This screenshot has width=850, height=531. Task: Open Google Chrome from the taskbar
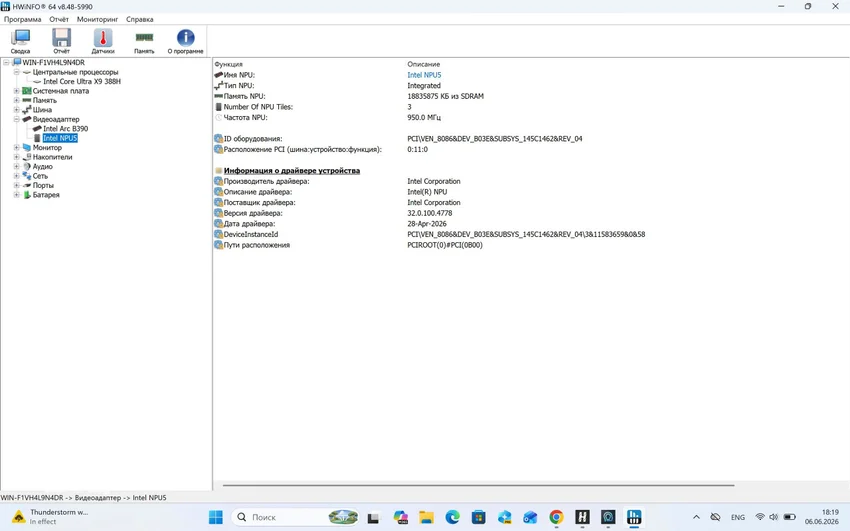(556, 517)
